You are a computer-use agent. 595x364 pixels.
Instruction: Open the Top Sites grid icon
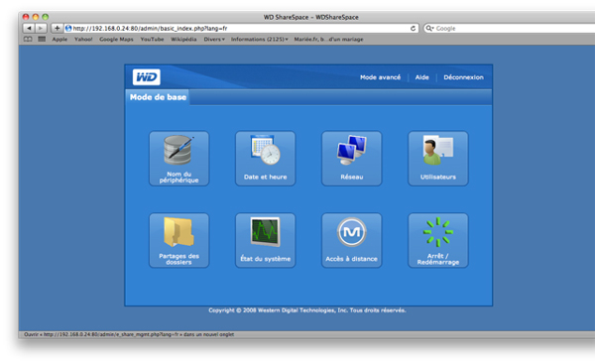(x=42, y=39)
